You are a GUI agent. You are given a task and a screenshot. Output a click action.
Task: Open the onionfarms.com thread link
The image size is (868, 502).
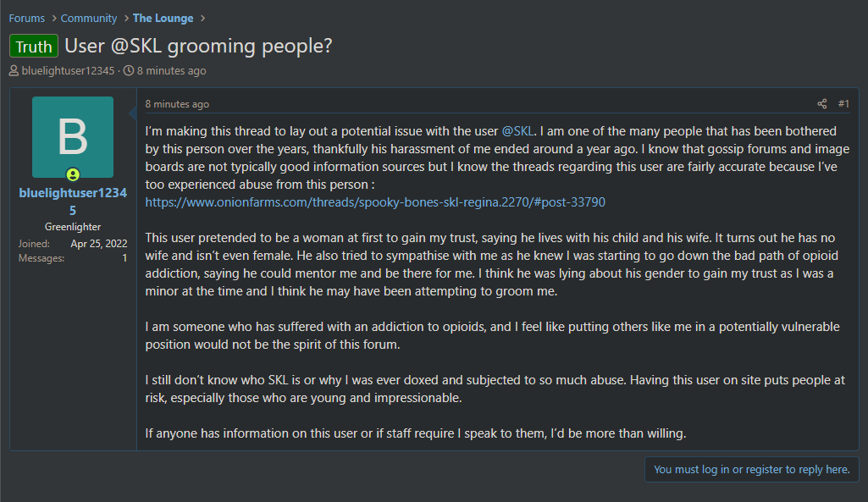tap(375, 202)
